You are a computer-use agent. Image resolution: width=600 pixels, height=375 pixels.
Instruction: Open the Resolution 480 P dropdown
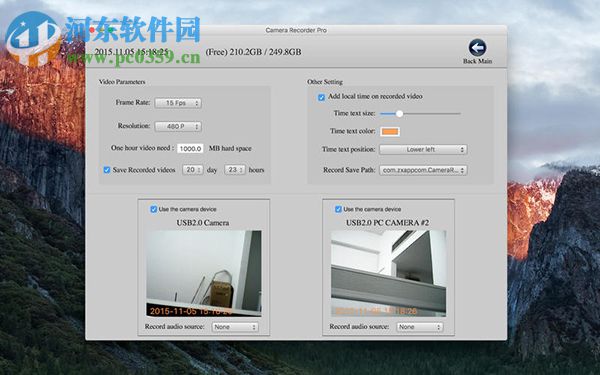178,126
